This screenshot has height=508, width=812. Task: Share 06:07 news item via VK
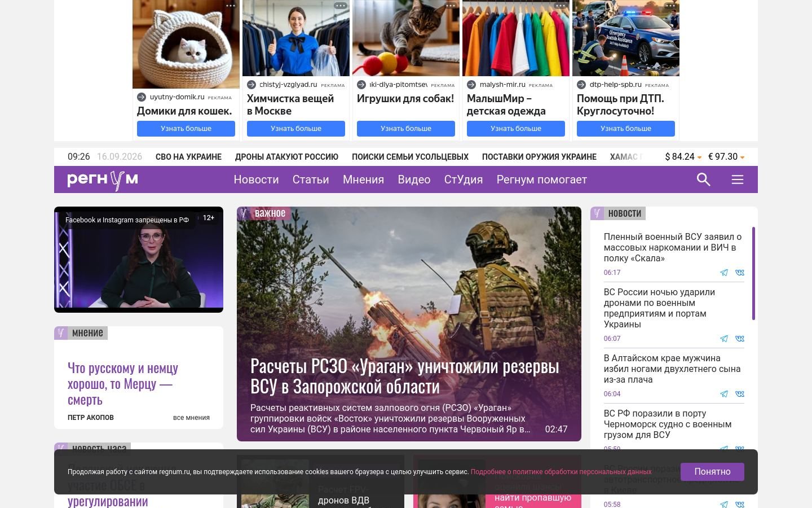tap(740, 339)
